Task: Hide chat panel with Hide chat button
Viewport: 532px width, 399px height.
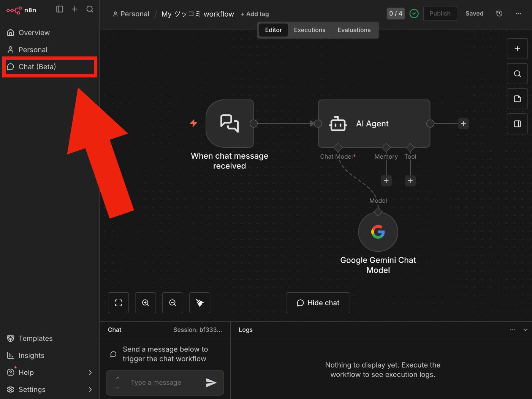Action: point(318,303)
